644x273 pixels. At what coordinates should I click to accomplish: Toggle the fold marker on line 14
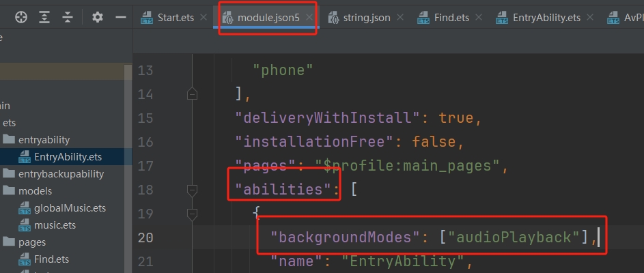192,94
